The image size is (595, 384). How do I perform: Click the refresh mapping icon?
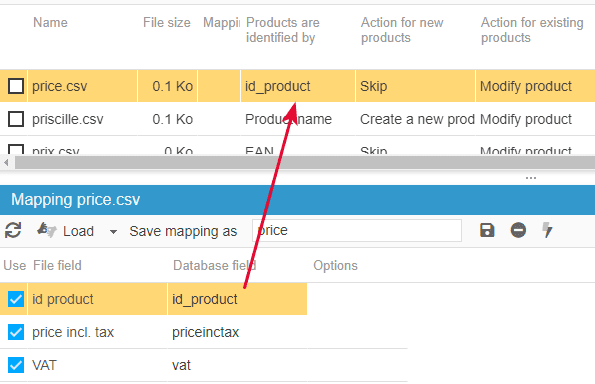point(13,230)
